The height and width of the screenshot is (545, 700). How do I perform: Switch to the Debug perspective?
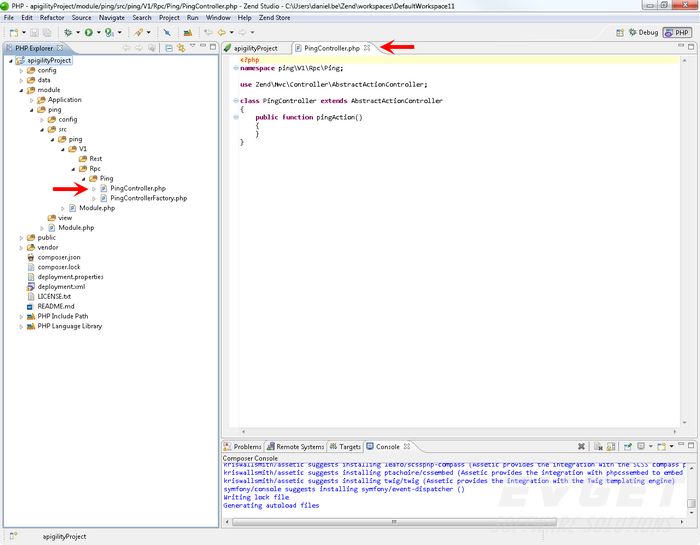point(643,33)
